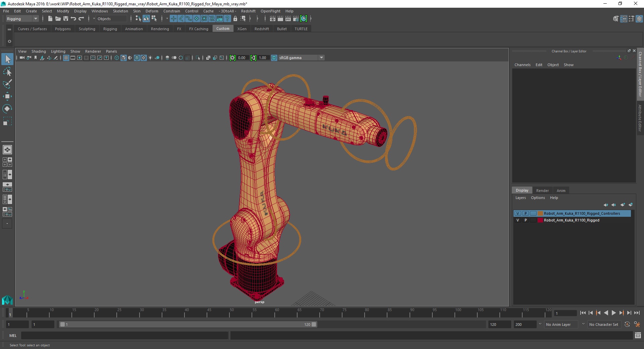Screen dimensions: 644x349
Task: Open the sRGB gamma dropdown
Action: pos(301,58)
